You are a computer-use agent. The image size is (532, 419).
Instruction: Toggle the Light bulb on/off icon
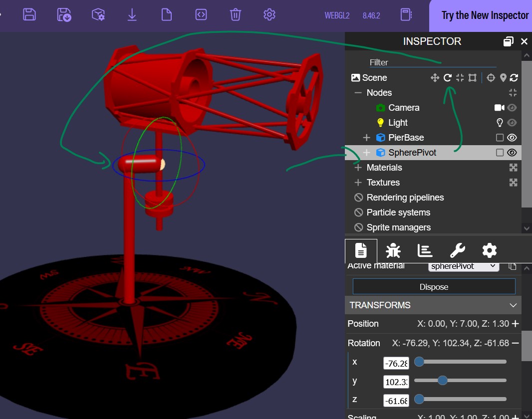click(500, 122)
